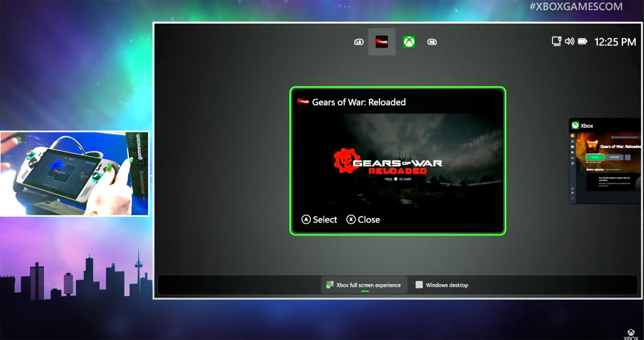The height and width of the screenshot is (340, 644).
Task: Click the green Play button in the Xbox app preview
Action: point(595,157)
